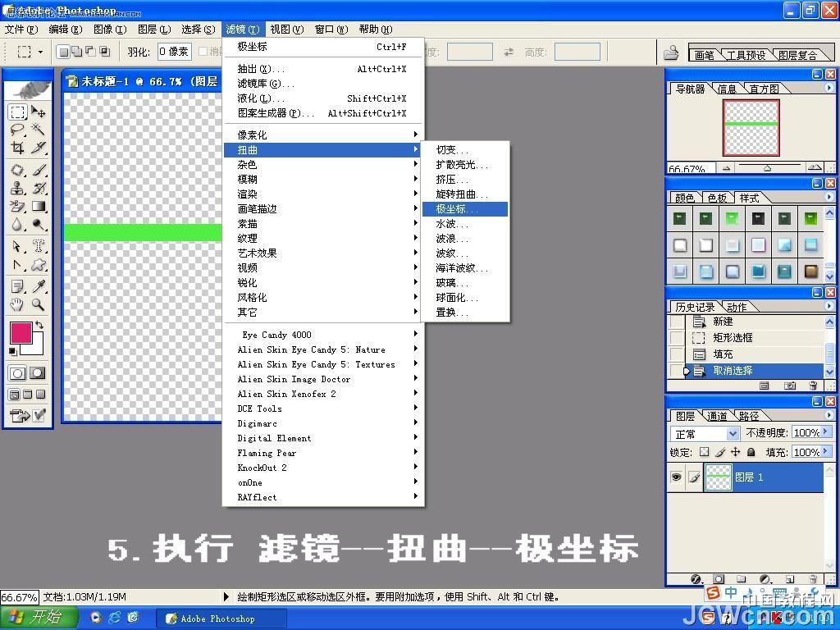Screen dimensions: 840x630
Task: Expand the Eye Candy 4000 submenu
Action: pyautogui.click(x=323, y=335)
